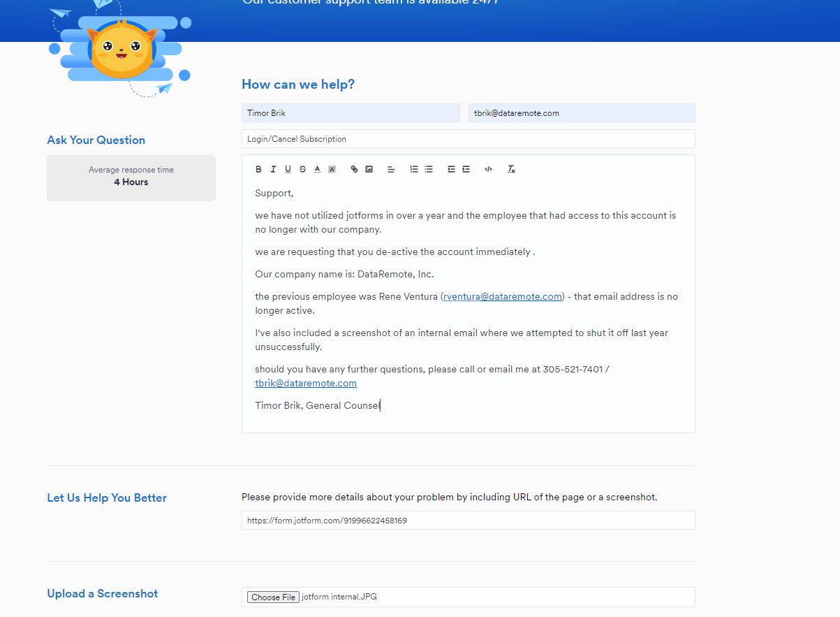The image size is (840, 617).
Task: Open the text color tool
Action: (x=317, y=169)
